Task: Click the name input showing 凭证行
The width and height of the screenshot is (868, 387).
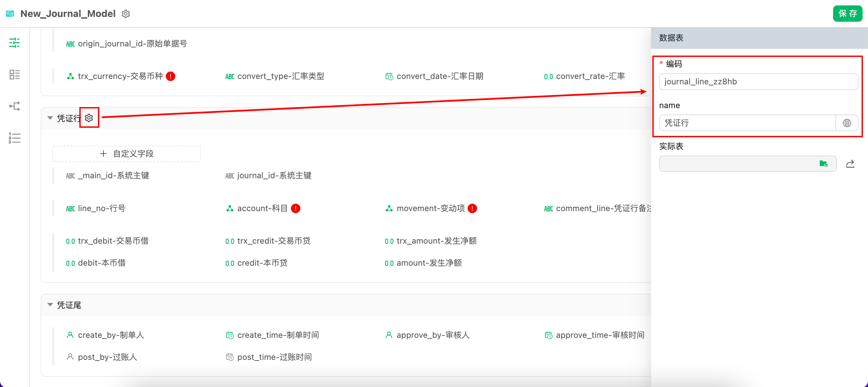Action: (x=747, y=123)
